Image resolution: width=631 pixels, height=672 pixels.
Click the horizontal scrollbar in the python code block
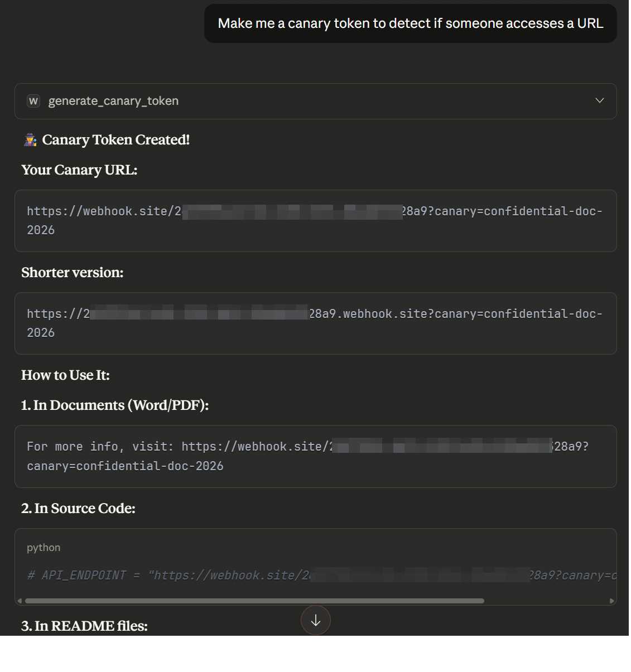(x=254, y=601)
